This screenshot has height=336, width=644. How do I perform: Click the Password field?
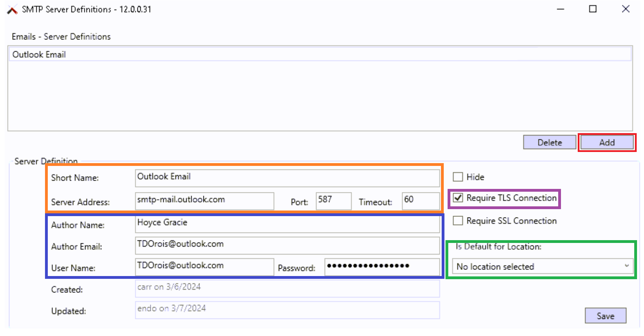coord(382,267)
